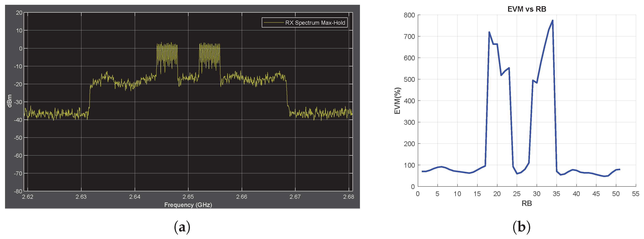The height and width of the screenshot is (239, 644).
Task: Click the yellow legend line sample
Action: [x=274, y=23]
